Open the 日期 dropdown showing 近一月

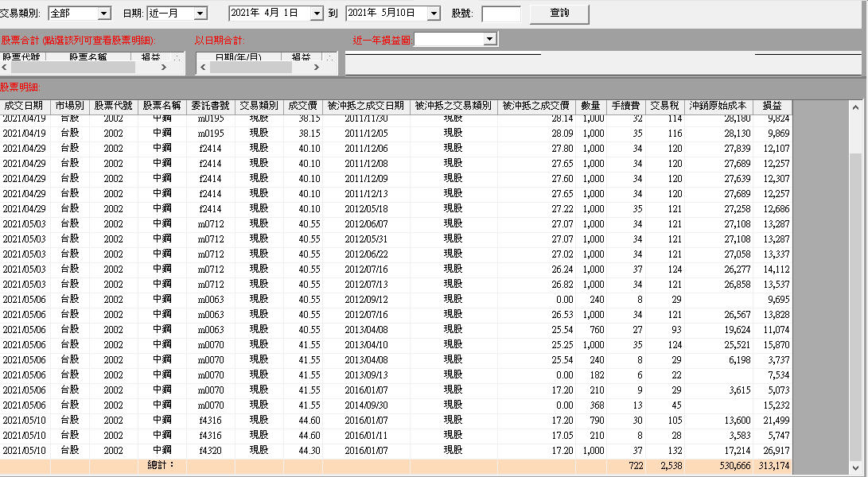pos(200,14)
